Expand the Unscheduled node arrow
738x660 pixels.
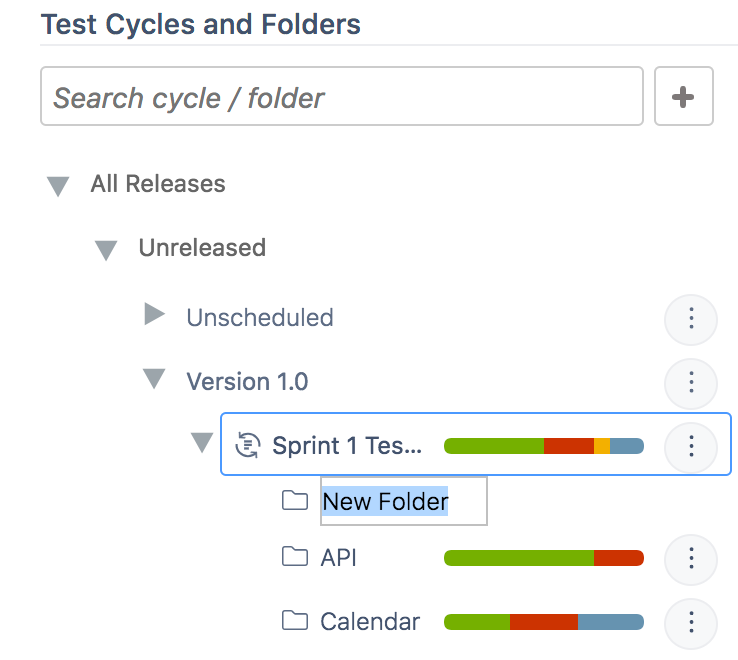click(x=154, y=316)
